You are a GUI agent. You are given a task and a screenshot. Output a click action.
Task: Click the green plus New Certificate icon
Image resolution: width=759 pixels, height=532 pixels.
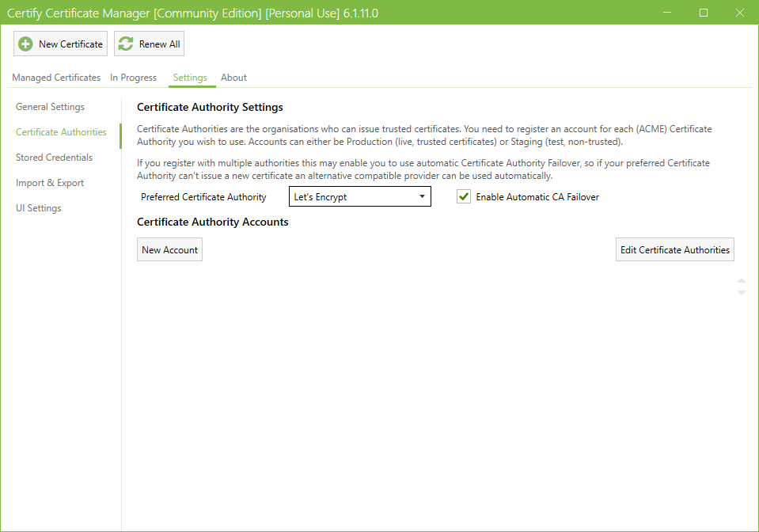[25, 44]
